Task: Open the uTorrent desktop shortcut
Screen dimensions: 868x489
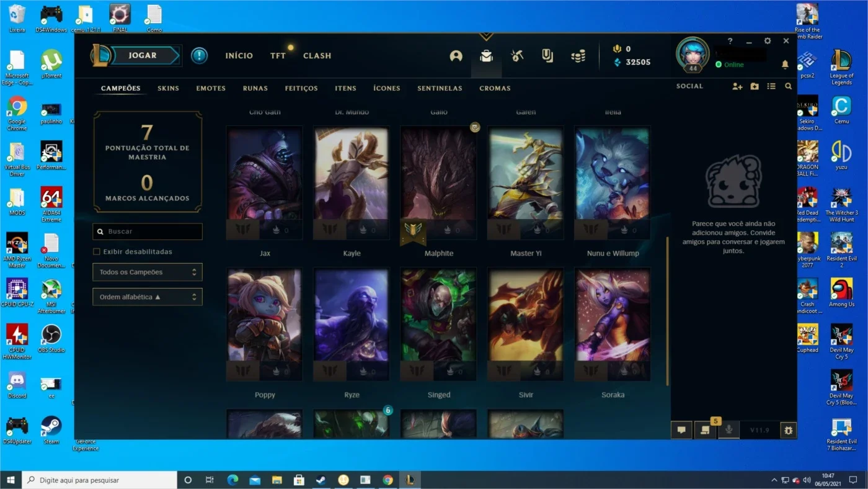Action: (x=51, y=65)
